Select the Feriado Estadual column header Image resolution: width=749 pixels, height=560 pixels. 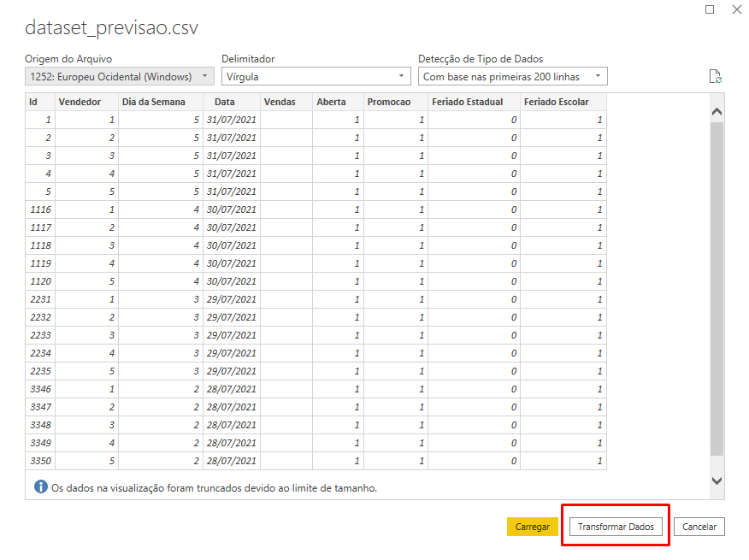tap(474, 102)
